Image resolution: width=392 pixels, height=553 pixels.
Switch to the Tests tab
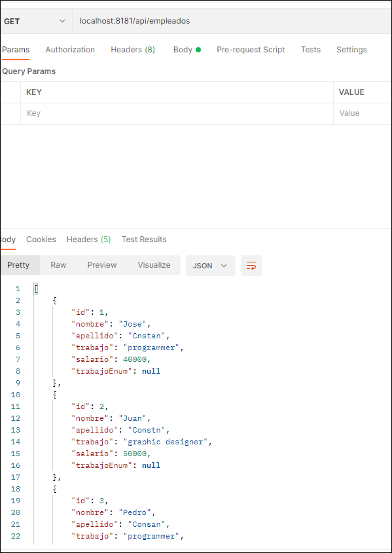[310, 49]
